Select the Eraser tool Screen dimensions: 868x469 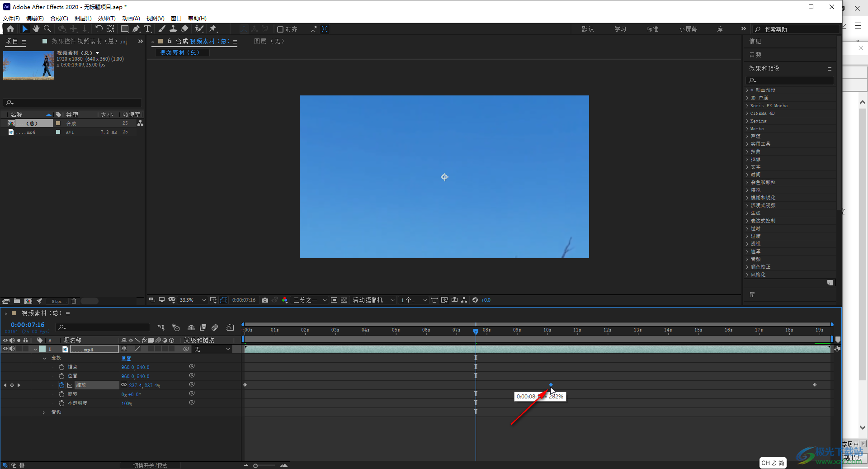[184, 29]
